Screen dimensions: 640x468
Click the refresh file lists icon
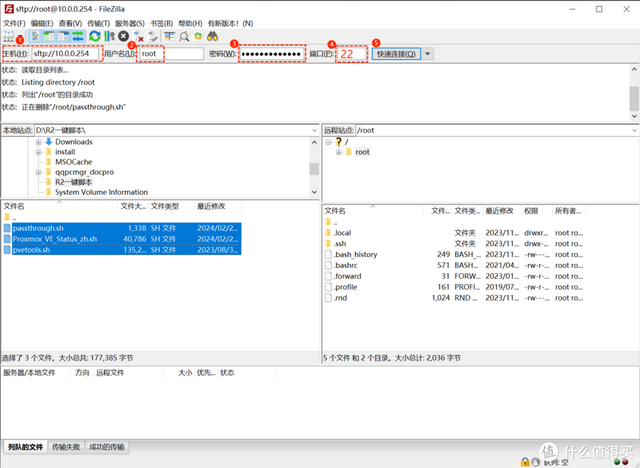94,36
